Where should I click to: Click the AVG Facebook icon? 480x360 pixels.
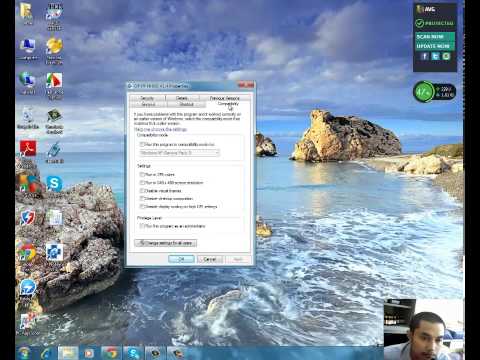pos(425,56)
